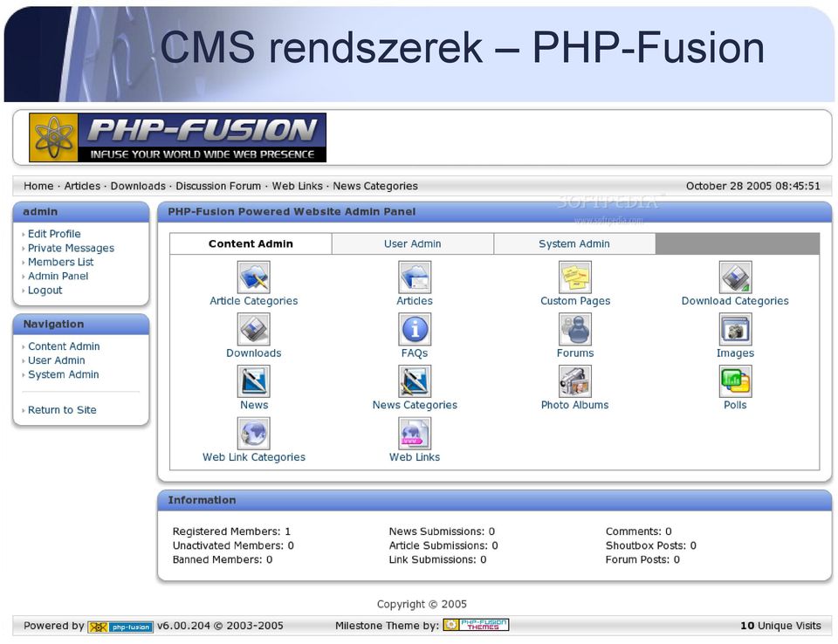838x644 pixels.
Task: Open the Custom Pages icon
Action: (575, 277)
